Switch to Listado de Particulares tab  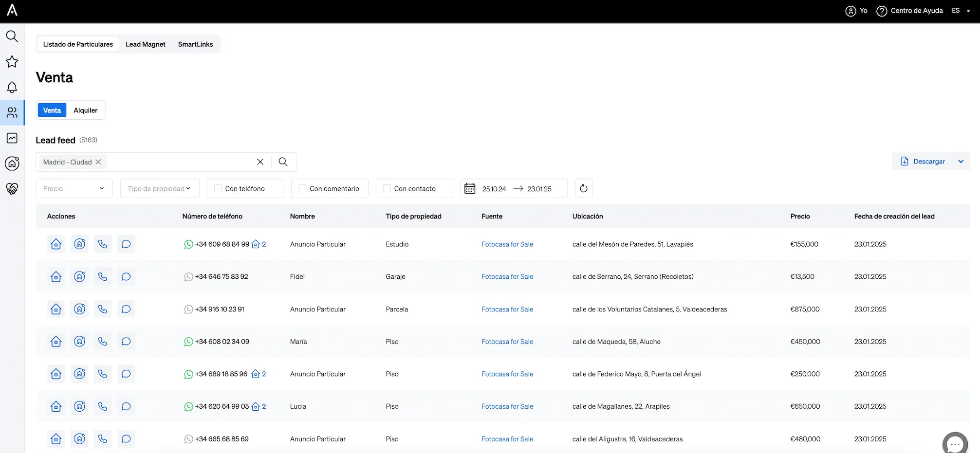[x=78, y=44]
